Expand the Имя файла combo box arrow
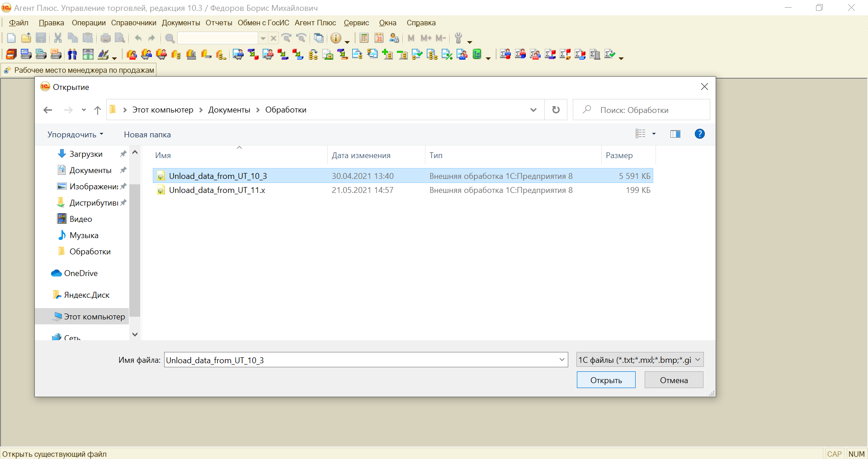 (x=562, y=360)
